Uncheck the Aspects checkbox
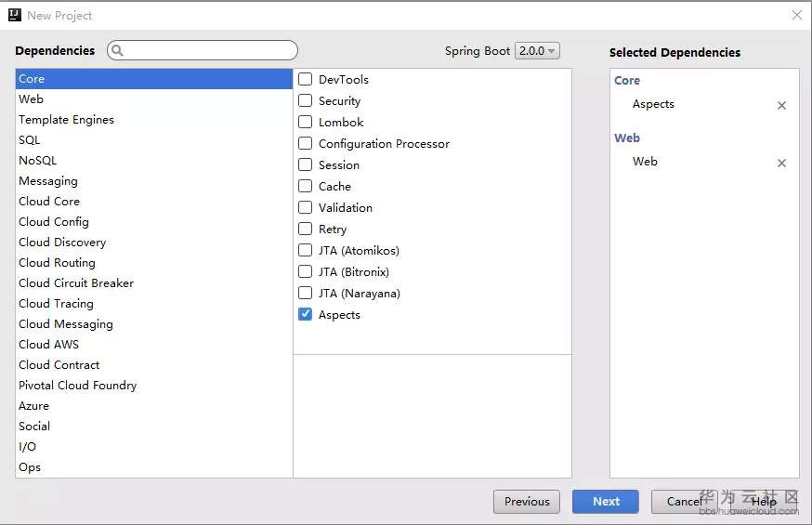 (305, 314)
